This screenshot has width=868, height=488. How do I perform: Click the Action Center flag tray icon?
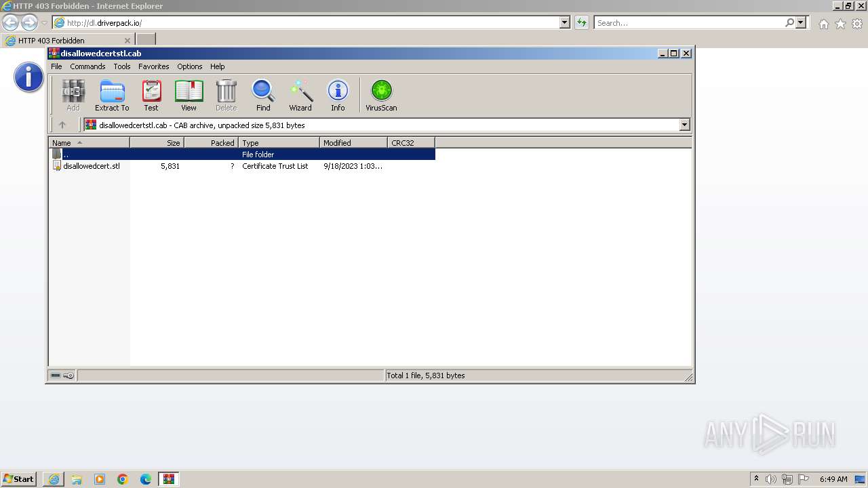(804, 479)
